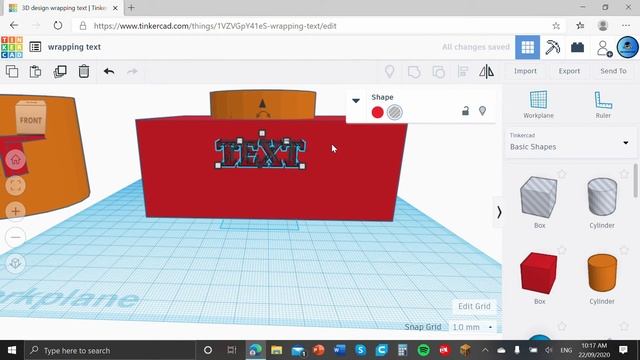640x360 pixels.
Task: Collapse the shapes side panel arrow
Action: point(499,212)
